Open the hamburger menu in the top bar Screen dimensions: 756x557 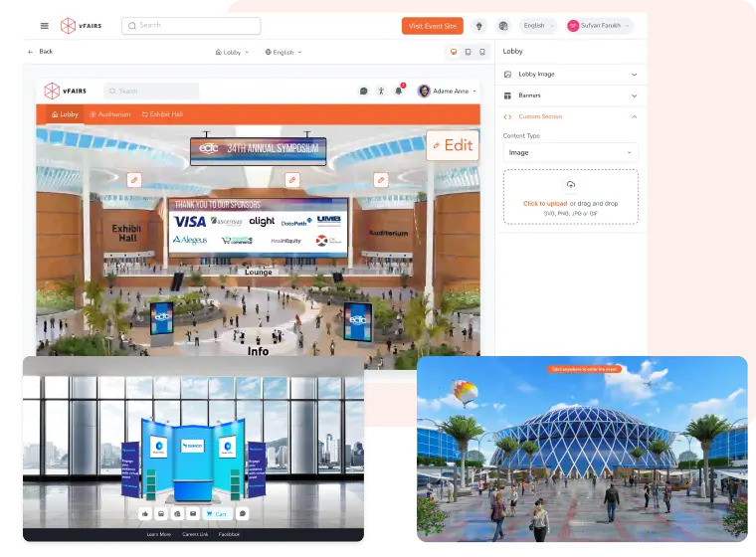click(45, 26)
